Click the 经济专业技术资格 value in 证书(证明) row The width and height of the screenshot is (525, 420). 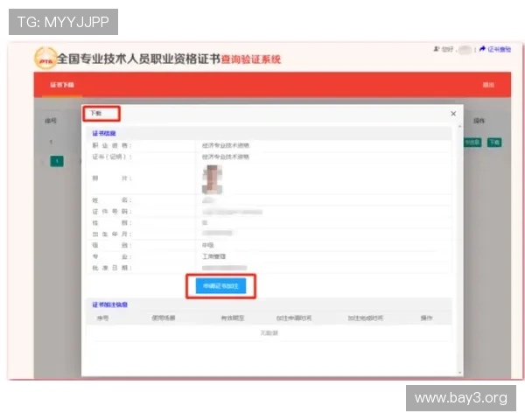226,157
